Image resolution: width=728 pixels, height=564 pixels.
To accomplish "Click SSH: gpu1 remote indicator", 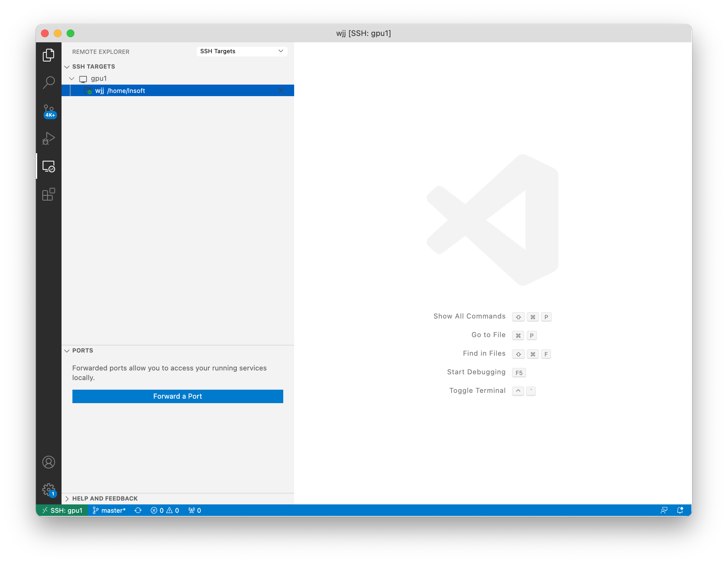I will coord(62,510).
